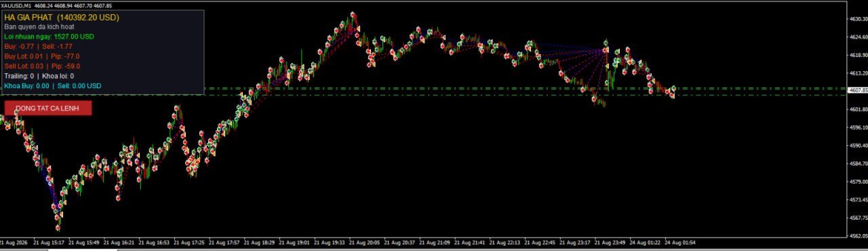Select the trade arrow at the chart's lowest point
This screenshot has width=868, height=251.
(x=58, y=227)
